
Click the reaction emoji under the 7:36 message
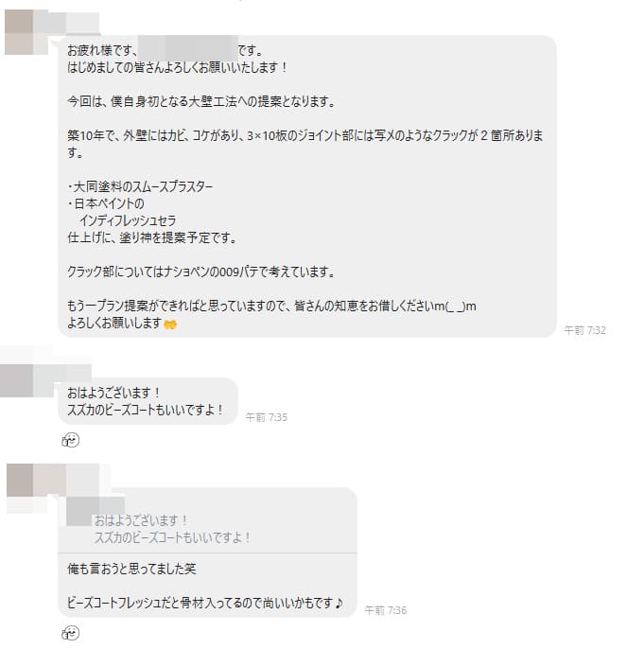(70, 633)
